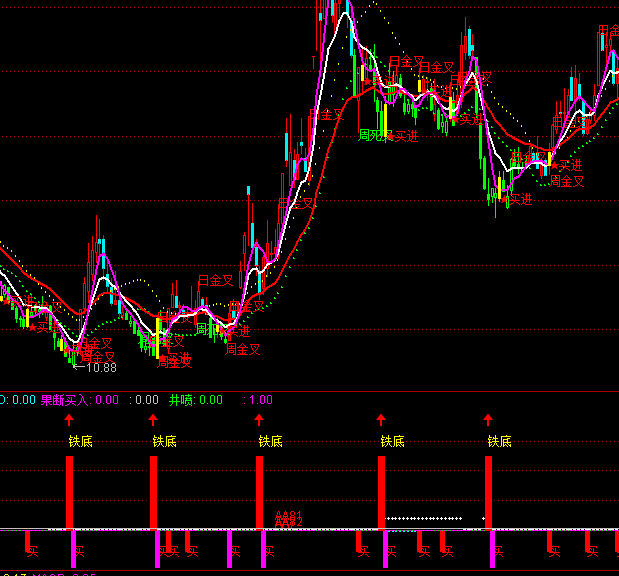Click the tall red bar under fourth 铁底
This screenshot has width=619, height=576.
coord(382,491)
